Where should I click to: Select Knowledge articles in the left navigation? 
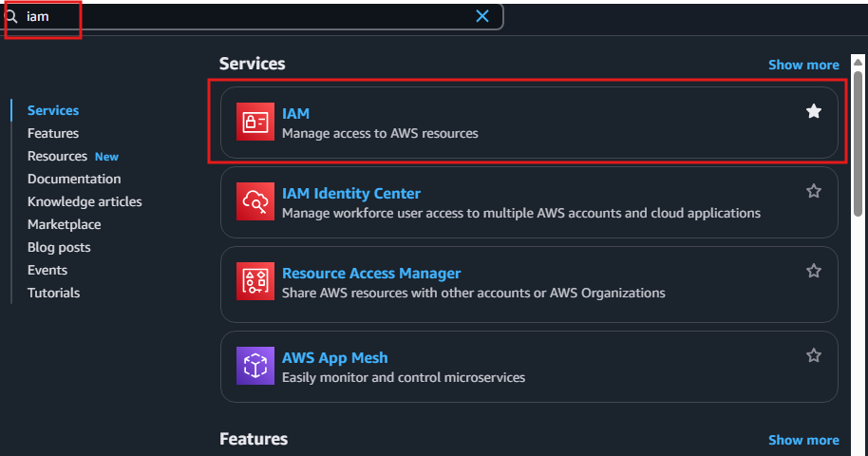(x=85, y=201)
